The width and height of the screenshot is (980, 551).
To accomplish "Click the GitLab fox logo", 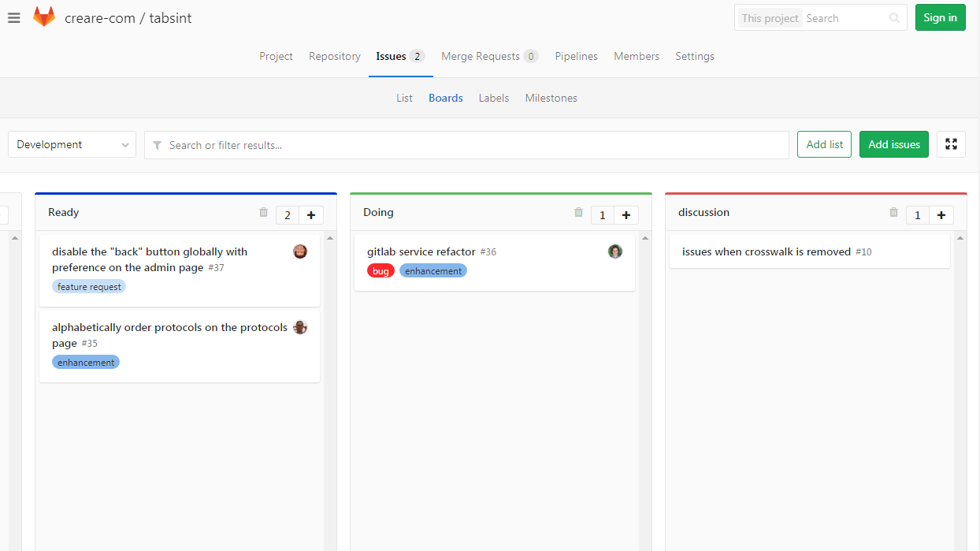I will (x=44, y=17).
